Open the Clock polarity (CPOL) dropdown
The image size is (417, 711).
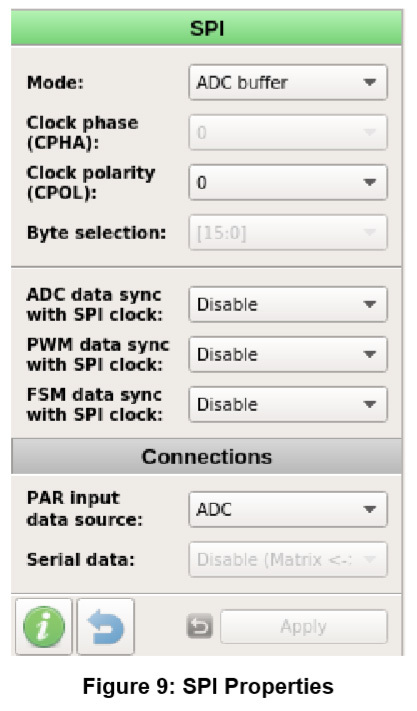pos(288,182)
